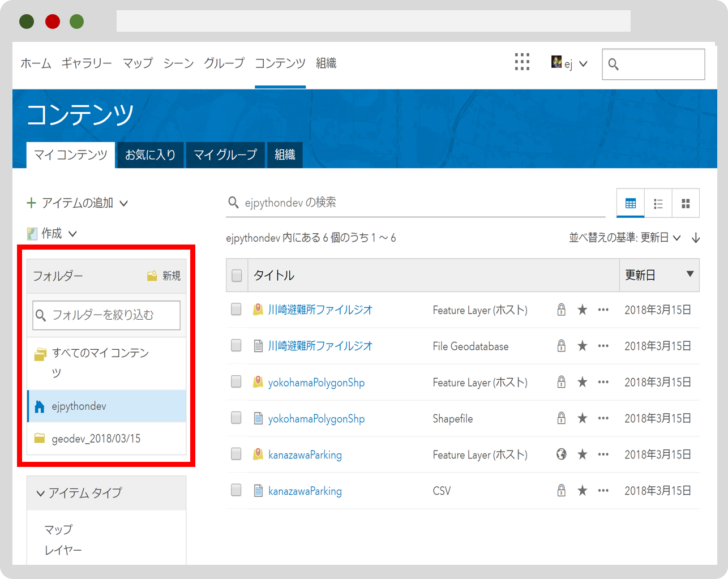
Task: Switch to table view icon
Action: pyautogui.click(x=630, y=203)
